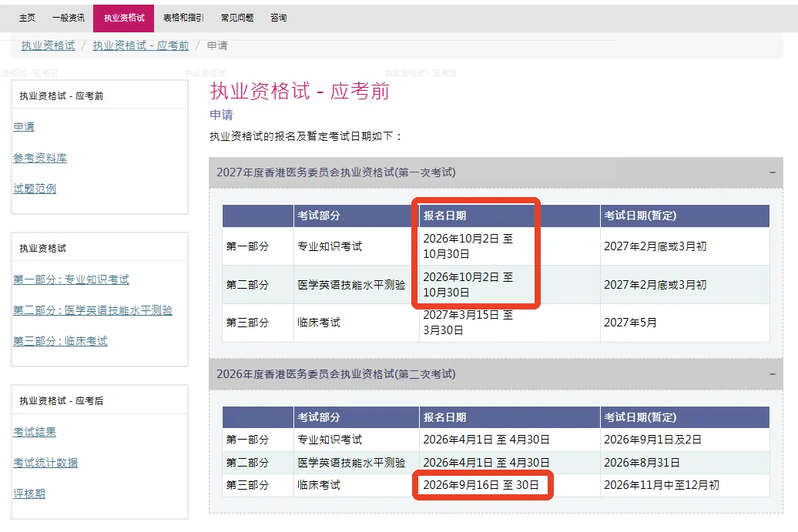Open the 考试结果 sidebar link
This screenshot has height=532, width=798.
point(35,432)
